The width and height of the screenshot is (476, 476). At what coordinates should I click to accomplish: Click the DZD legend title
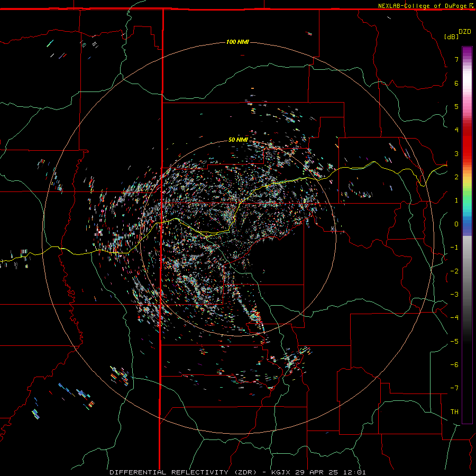465,32
